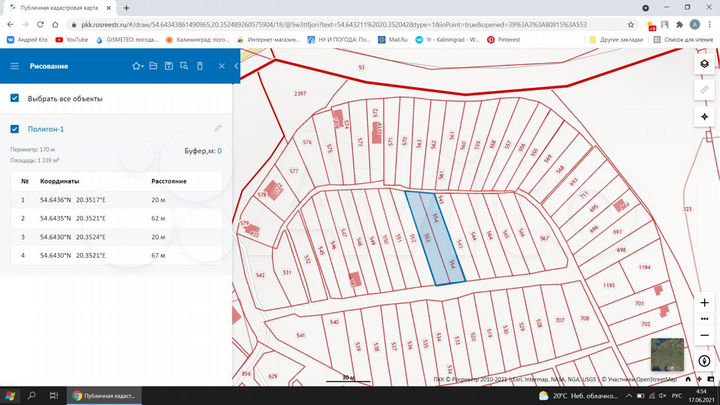Open the map layers button

point(705,64)
